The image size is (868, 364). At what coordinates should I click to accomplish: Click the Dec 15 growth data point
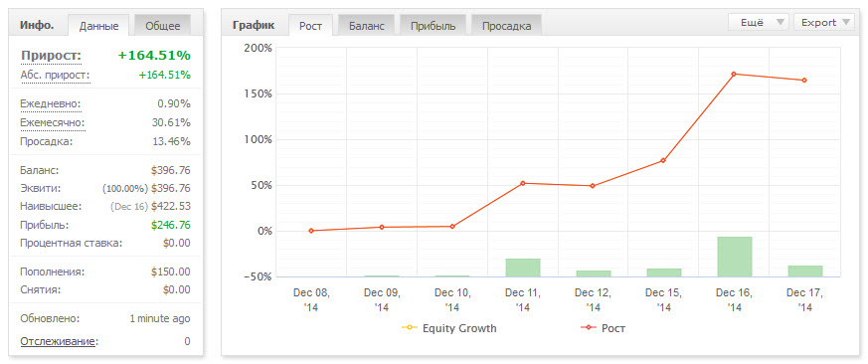[663, 161]
